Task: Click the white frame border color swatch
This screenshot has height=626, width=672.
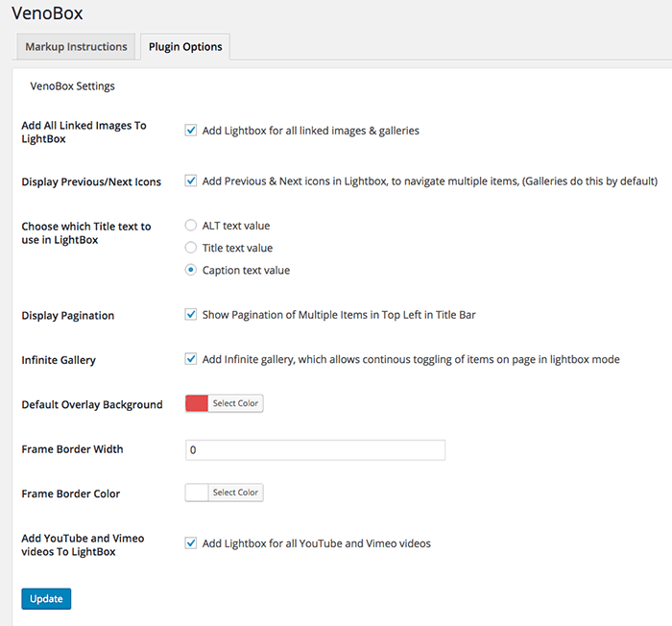Action: 197,493
